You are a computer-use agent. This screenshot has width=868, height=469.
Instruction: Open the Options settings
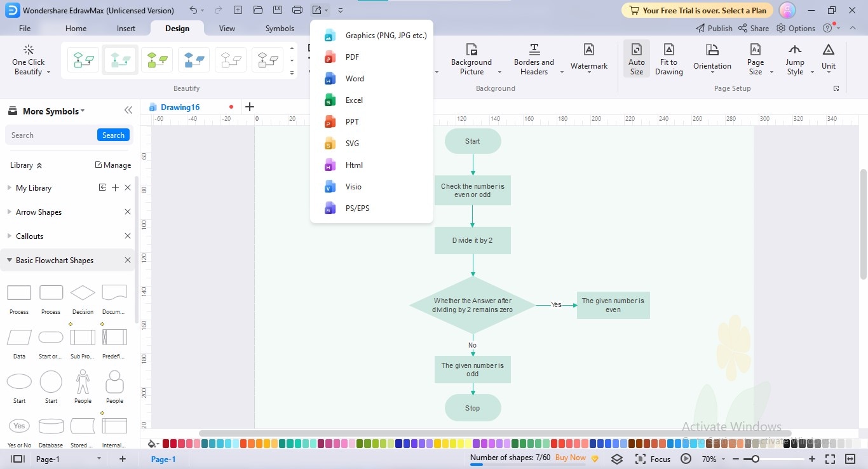point(796,29)
